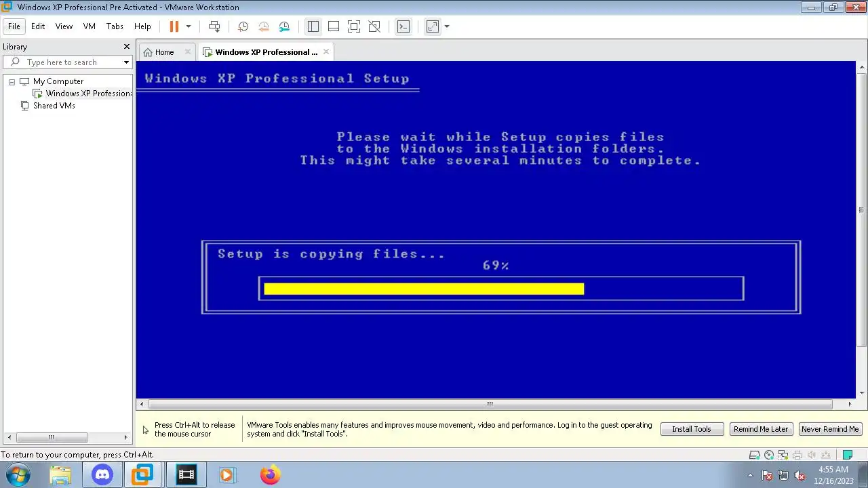Click the Install Tools button
Viewport: 868px width, 488px height.
pos(692,429)
